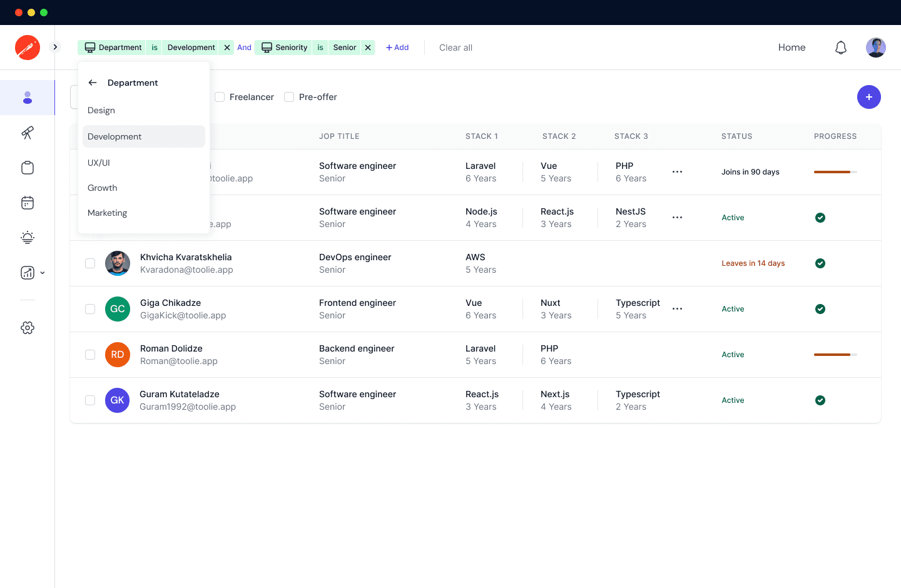Open the People sidebar panel

[28, 98]
